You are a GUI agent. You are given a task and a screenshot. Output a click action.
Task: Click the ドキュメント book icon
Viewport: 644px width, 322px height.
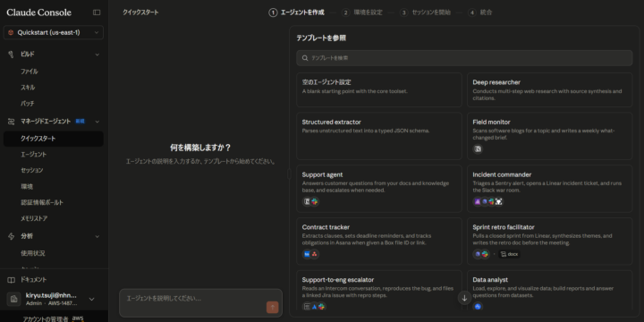click(11, 280)
